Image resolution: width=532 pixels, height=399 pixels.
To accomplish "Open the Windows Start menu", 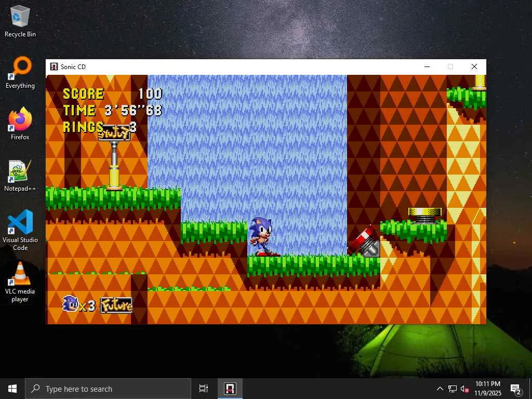I will click(x=12, y=389).
